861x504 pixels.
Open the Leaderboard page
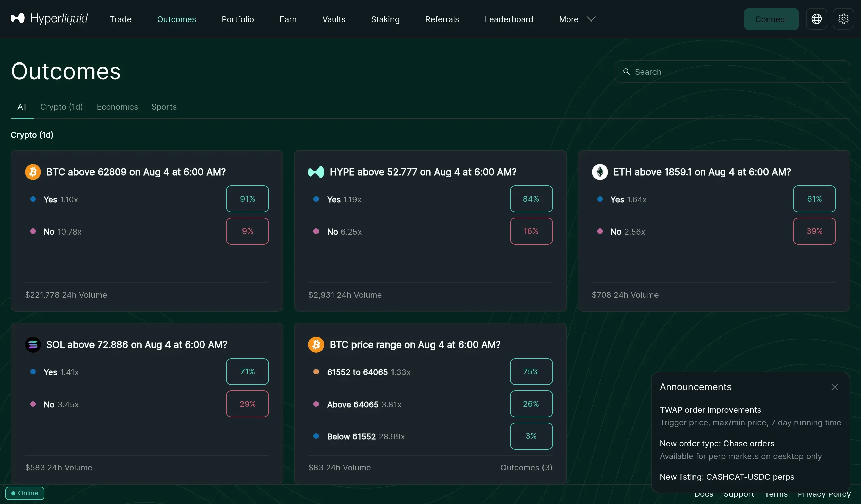click(509, 19)
